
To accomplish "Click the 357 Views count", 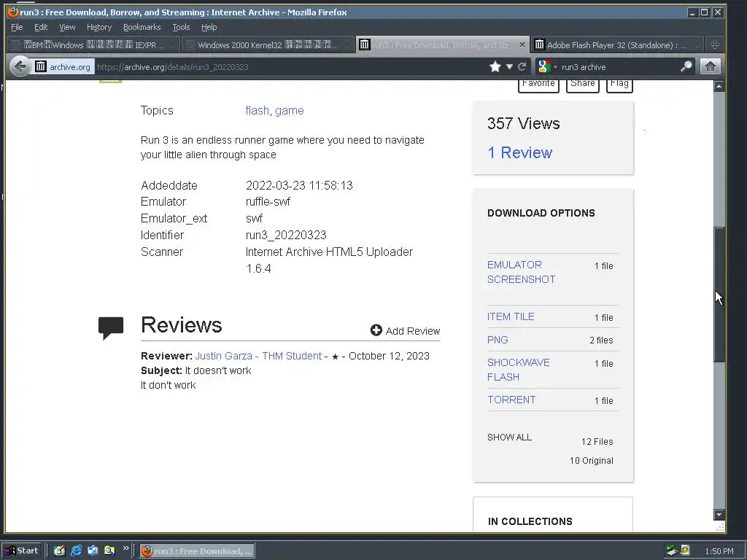I will (x=523, y=123).
